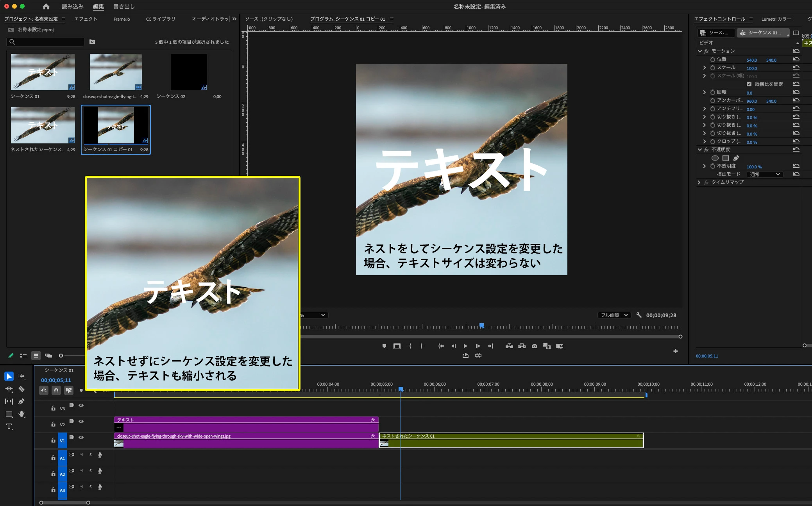812x506 pixels.
Task: Toggle the 縦横比を固定 checkbox
Action: tap(749, 84)
